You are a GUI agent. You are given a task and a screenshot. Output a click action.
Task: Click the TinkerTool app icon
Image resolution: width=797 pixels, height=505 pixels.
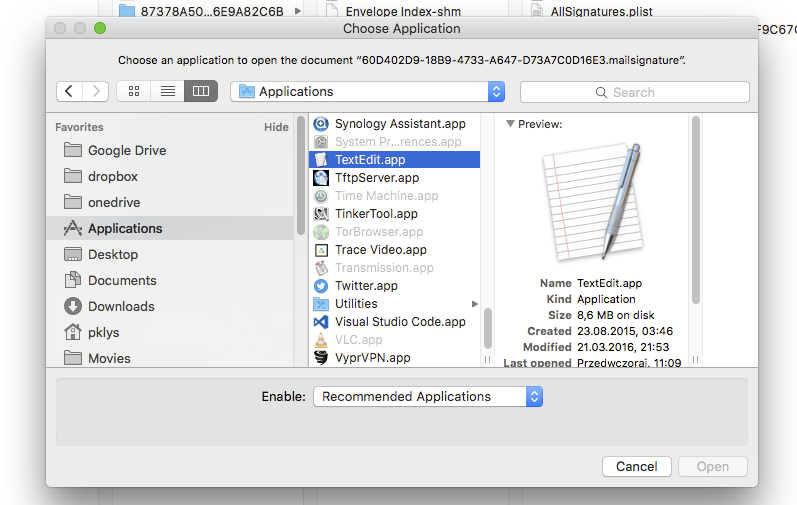tap(321, 214)
